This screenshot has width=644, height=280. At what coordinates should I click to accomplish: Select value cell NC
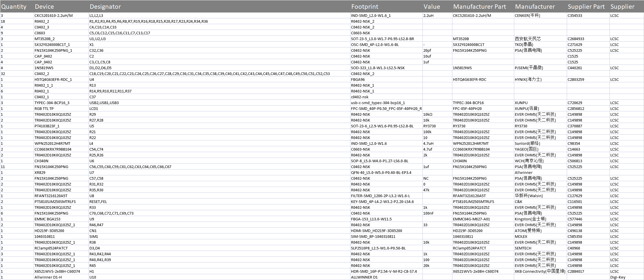(x=426, y=178)
